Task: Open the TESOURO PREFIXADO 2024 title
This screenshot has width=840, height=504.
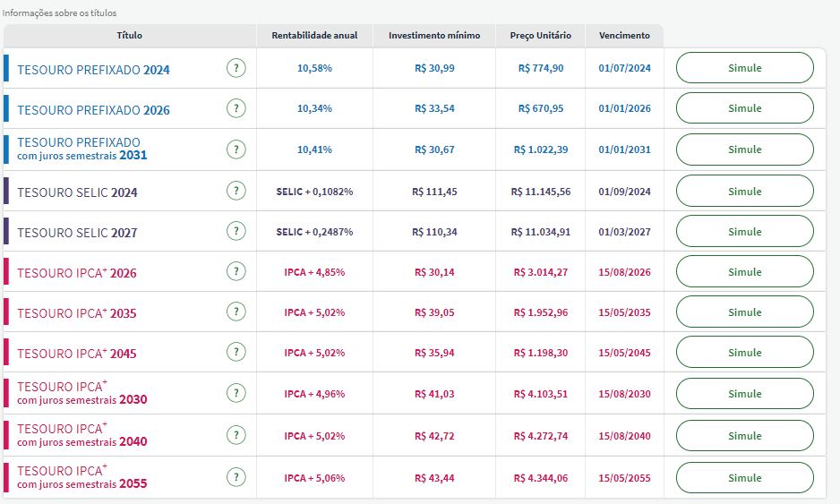Action: [93, 70]
